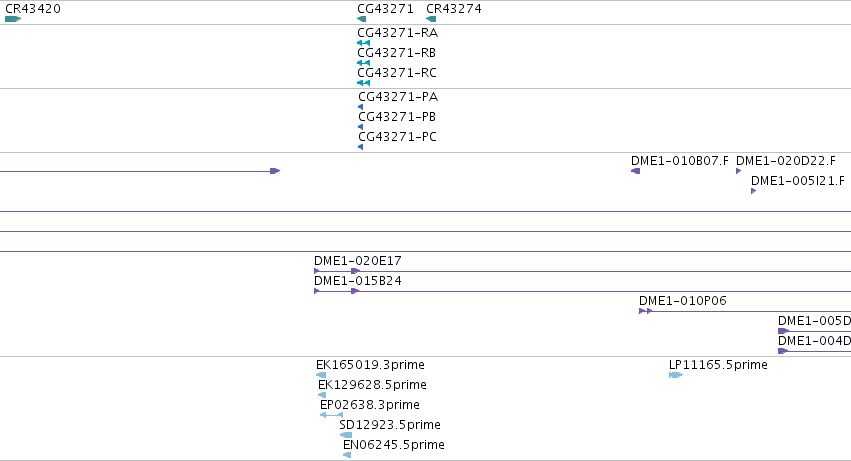Click the CR43274 gene arrow glyph
851x461 pixels.
coord(431,19)
